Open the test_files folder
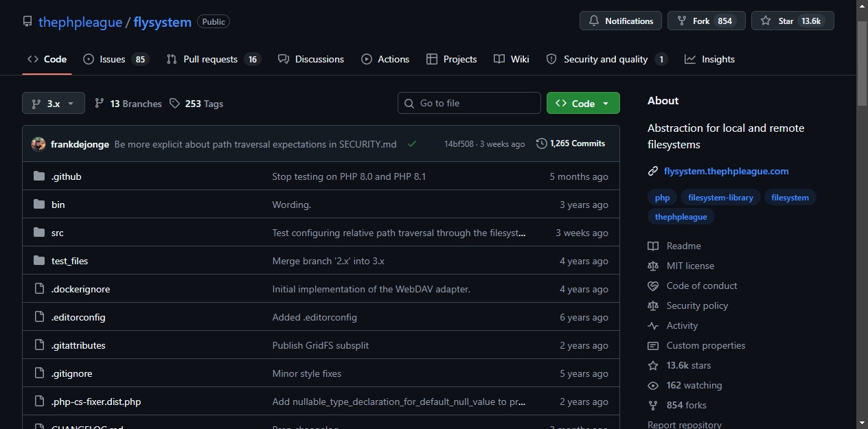The image size is (868, 429). (69, 261)
